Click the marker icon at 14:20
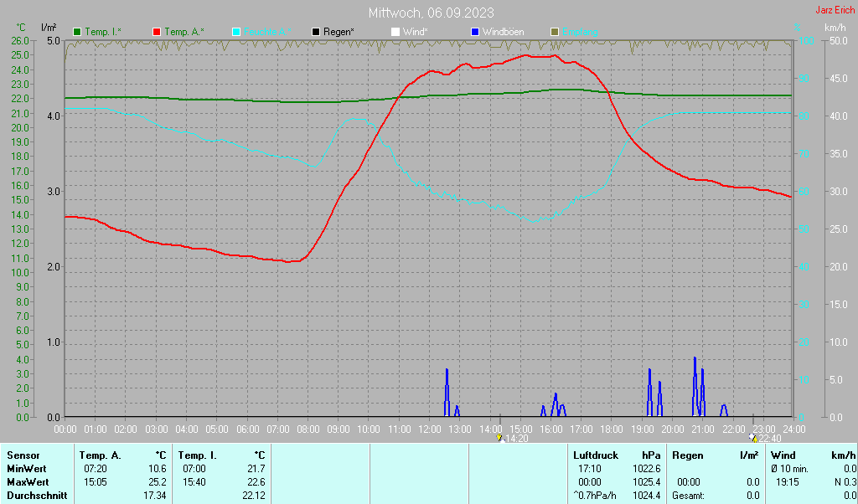This screenshot has width=858, height=504. coord(500,438)
